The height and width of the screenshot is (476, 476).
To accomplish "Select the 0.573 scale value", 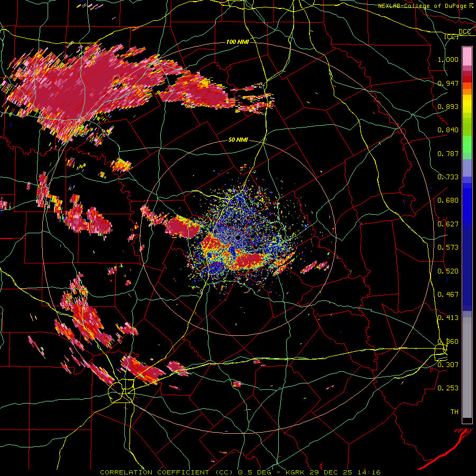I will point(448,247).
